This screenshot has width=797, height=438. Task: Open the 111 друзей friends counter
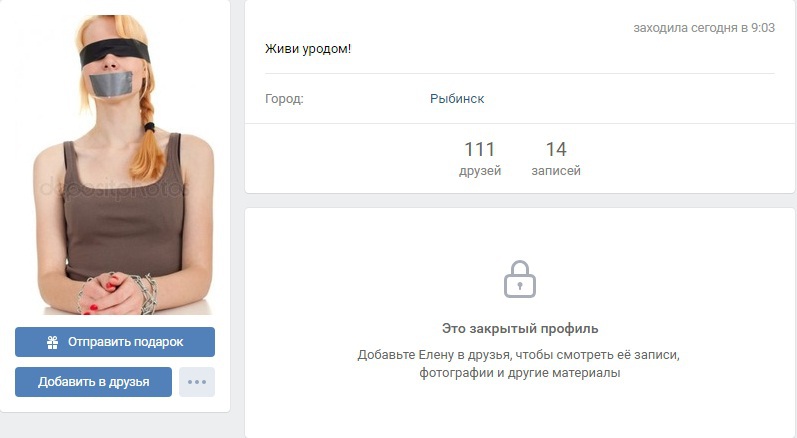pos(480,159)
